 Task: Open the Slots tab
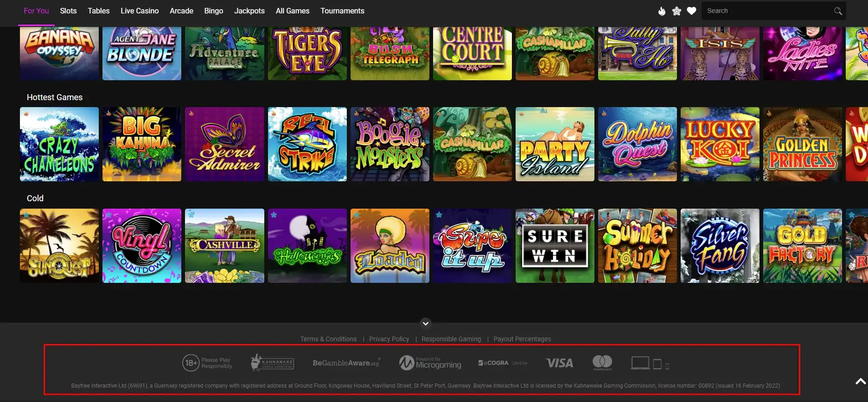68,11
